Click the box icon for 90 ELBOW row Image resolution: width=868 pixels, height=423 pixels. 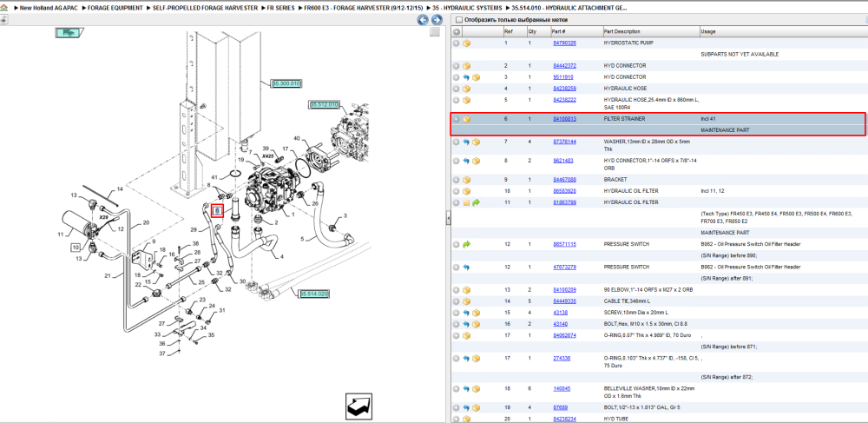[x=467, y=290]
